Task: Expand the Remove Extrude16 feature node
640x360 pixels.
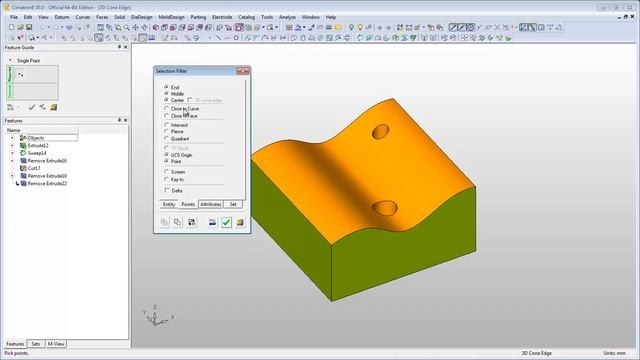Action: 12,161
